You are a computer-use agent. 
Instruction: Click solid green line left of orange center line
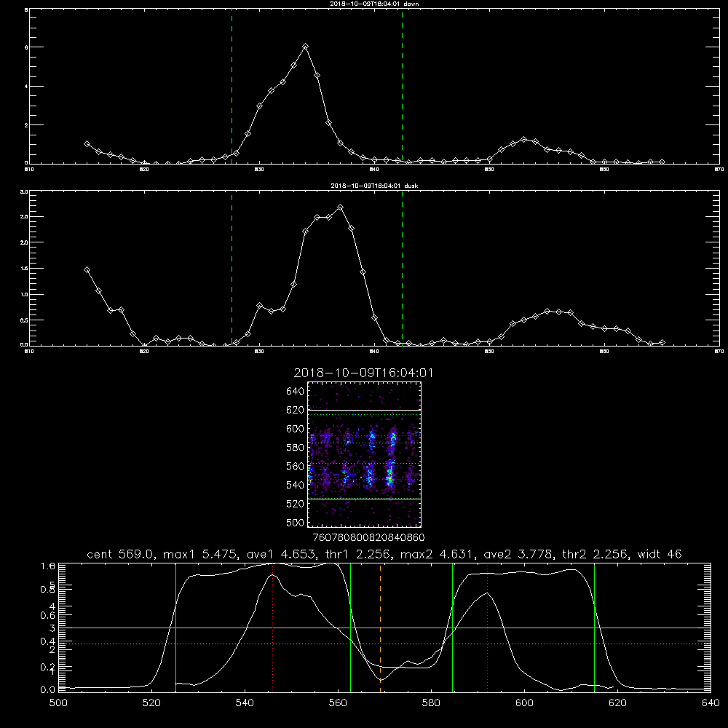pyautogui.click(x=350, y=628)
